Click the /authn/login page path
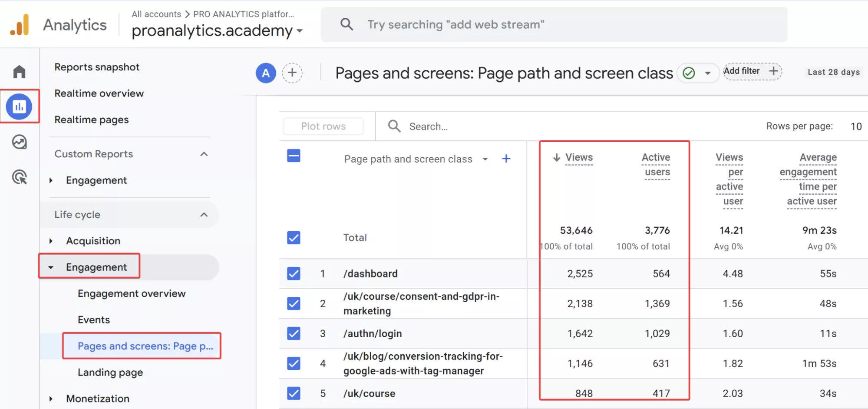The image size is (868, 409). 373,334
